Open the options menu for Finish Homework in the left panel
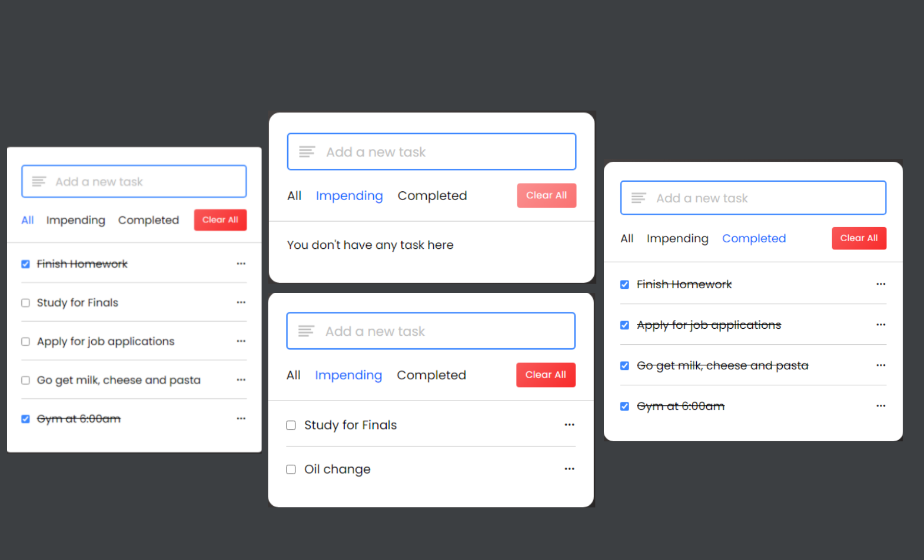The height and width of the screenshot is (560, 924). pyautogui.click(x=241, y=264)
